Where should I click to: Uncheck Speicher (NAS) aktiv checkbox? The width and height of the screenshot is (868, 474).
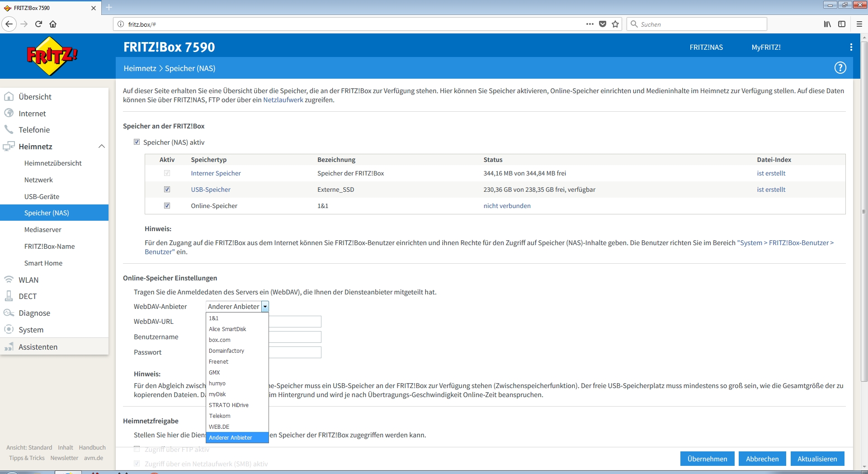[137, 142]
